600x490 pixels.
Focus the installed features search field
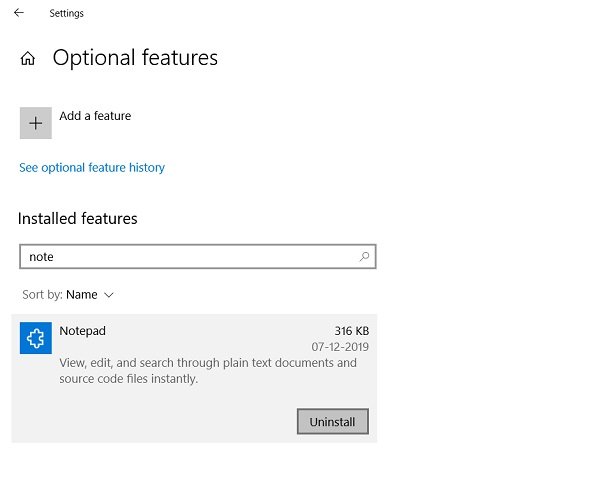coord(190,257)
